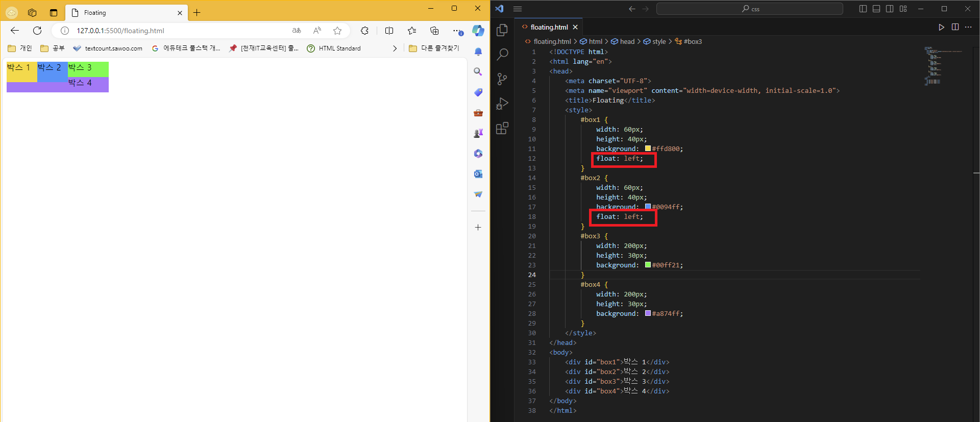This screenshot has height=422, width=980.
Task: Toggle primary side bar in VS Code
Action: (863, 9)
